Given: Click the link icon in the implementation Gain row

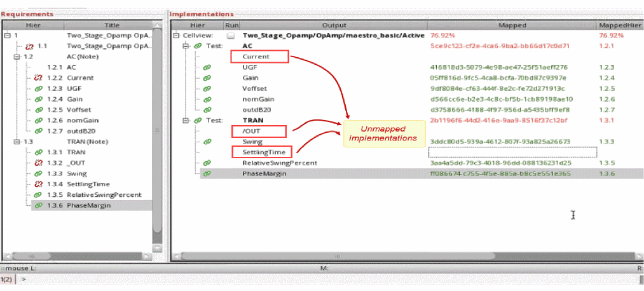Looking at the screenshot, I should click(207, 78).
